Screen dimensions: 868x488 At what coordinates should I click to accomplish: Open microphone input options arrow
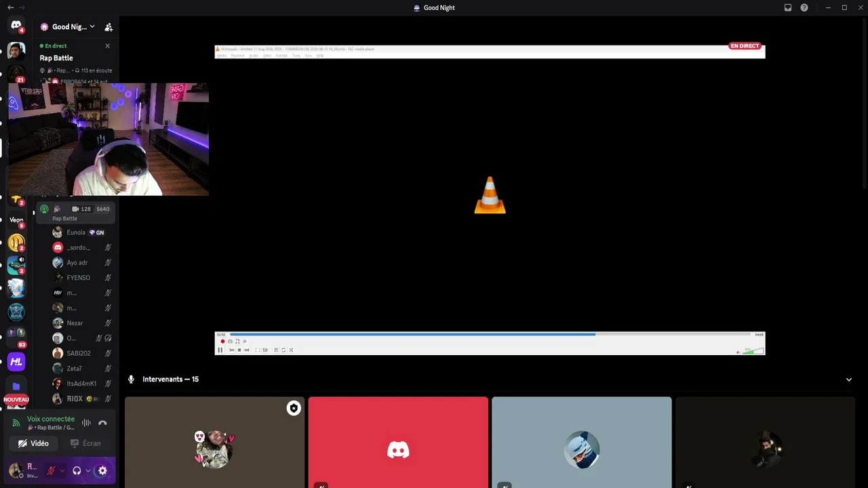[62, 470]
